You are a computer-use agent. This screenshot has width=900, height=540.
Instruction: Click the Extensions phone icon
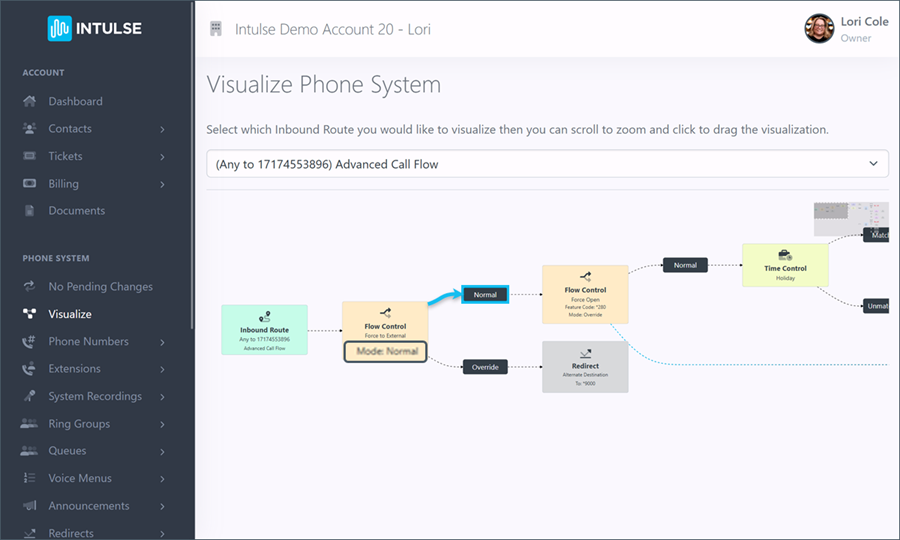[29, 368]
